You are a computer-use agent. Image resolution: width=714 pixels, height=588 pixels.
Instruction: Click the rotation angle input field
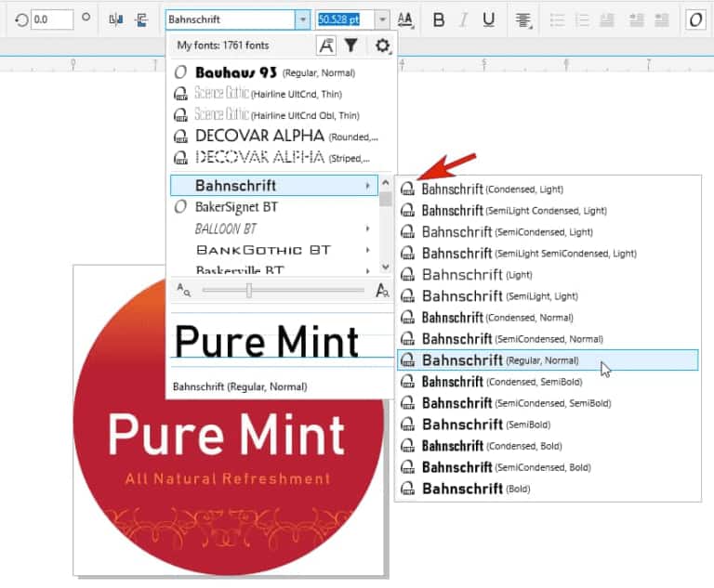(x=51, y=20)
